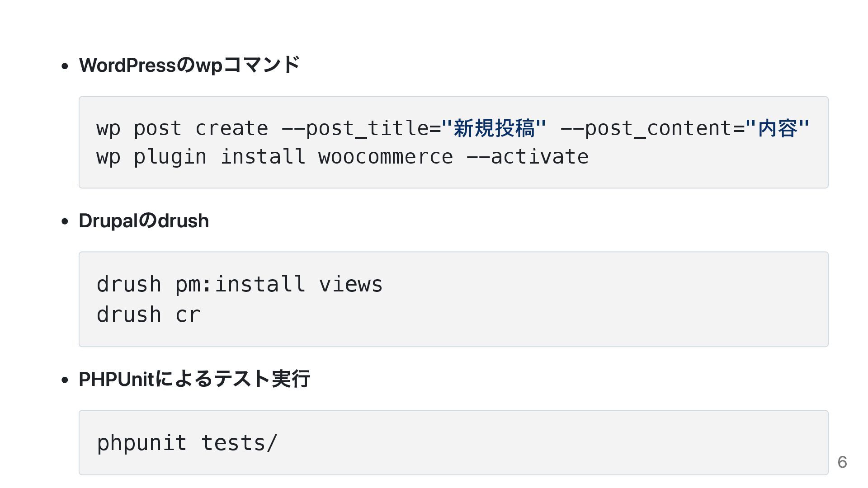Click the bullet point beside the PHPUnit heading
Screen dimensions: 868x488
[65, 380]
